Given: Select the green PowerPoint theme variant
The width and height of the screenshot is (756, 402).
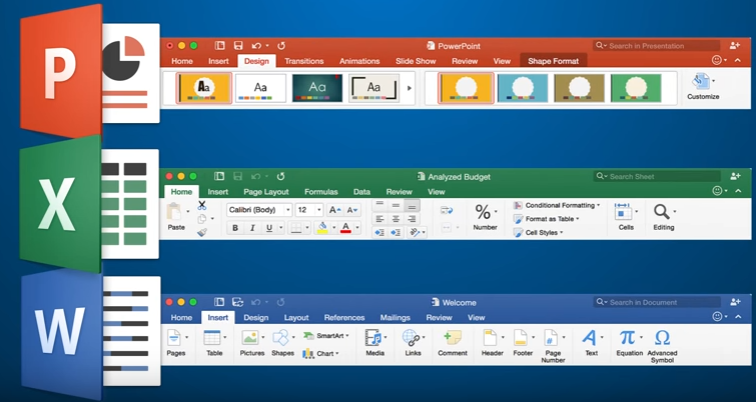Looking at the screenshot, I should point(635,88).
